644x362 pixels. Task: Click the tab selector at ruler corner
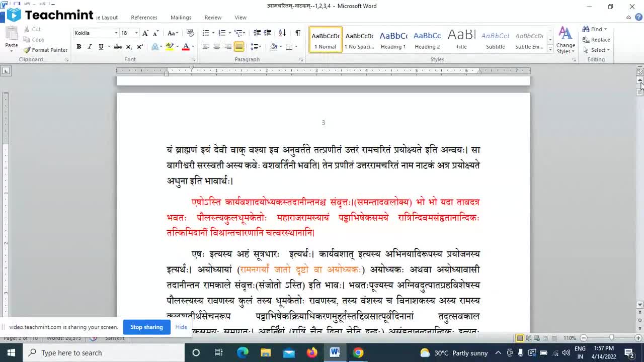pyautogui.click(x=6, y=71)
